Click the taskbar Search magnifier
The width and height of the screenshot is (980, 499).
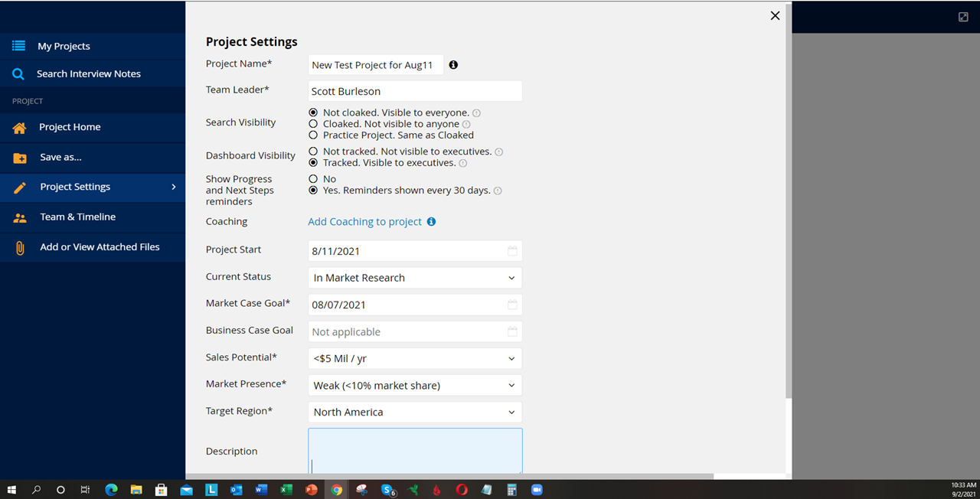tap(36, 490)
